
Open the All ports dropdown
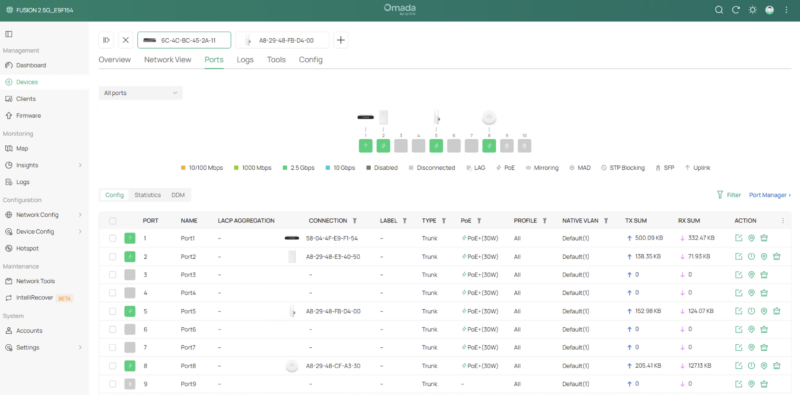point(140,93)
